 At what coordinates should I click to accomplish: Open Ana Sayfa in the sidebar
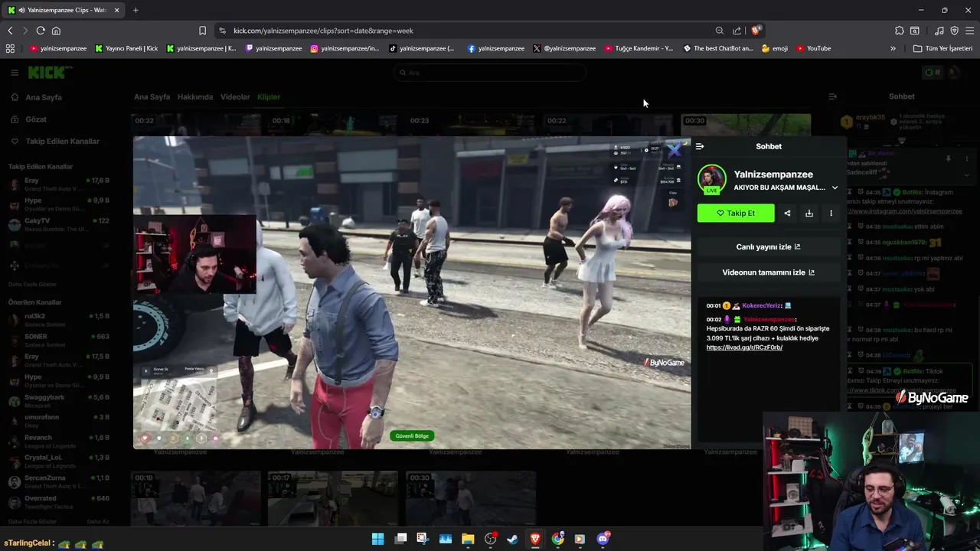tap(44, 97)
